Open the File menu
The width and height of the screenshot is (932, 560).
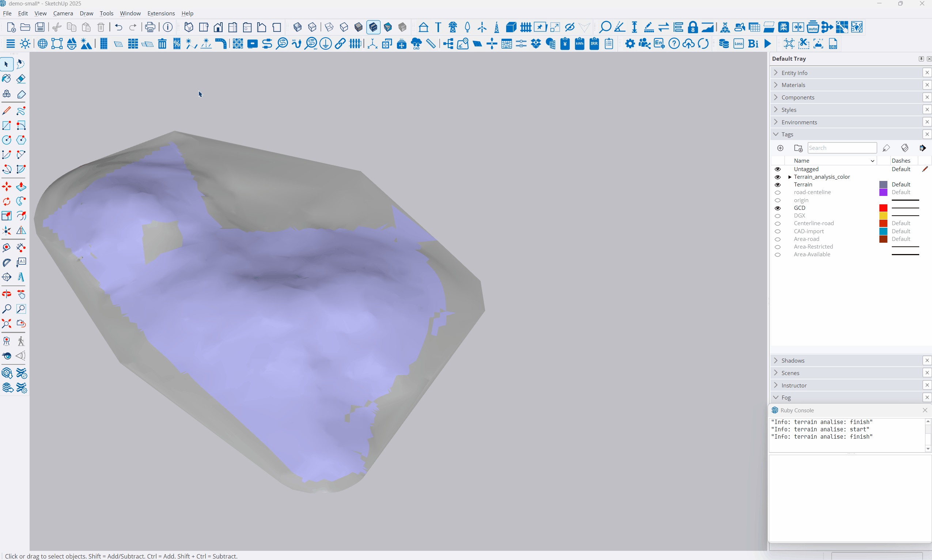coord(7,13)
